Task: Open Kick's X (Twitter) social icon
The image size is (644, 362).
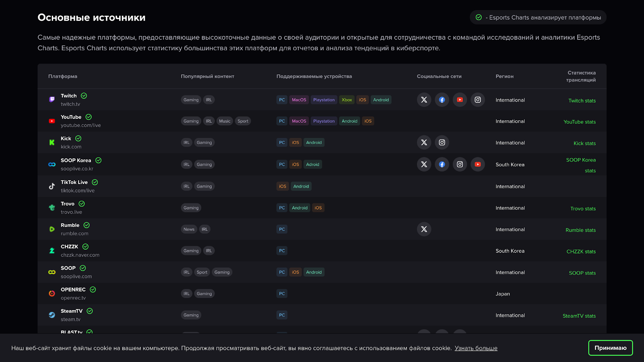Action: [x=424, y=142]
